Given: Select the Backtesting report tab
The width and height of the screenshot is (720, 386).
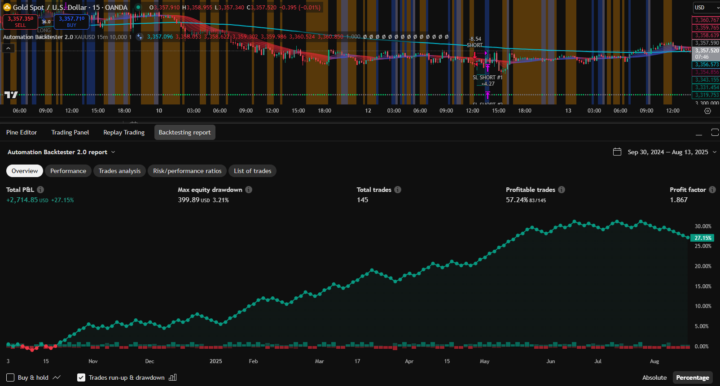Looking at the screenshot, I should 185,132.
